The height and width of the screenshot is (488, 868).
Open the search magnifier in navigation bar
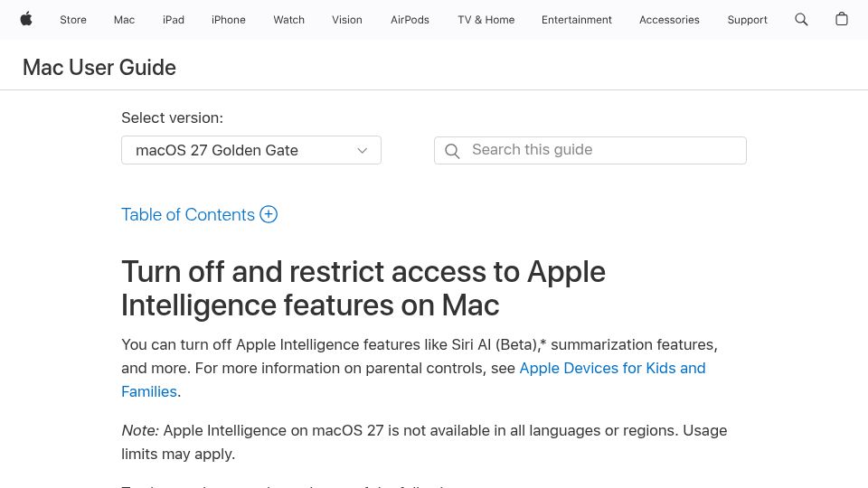click(801, 19)
